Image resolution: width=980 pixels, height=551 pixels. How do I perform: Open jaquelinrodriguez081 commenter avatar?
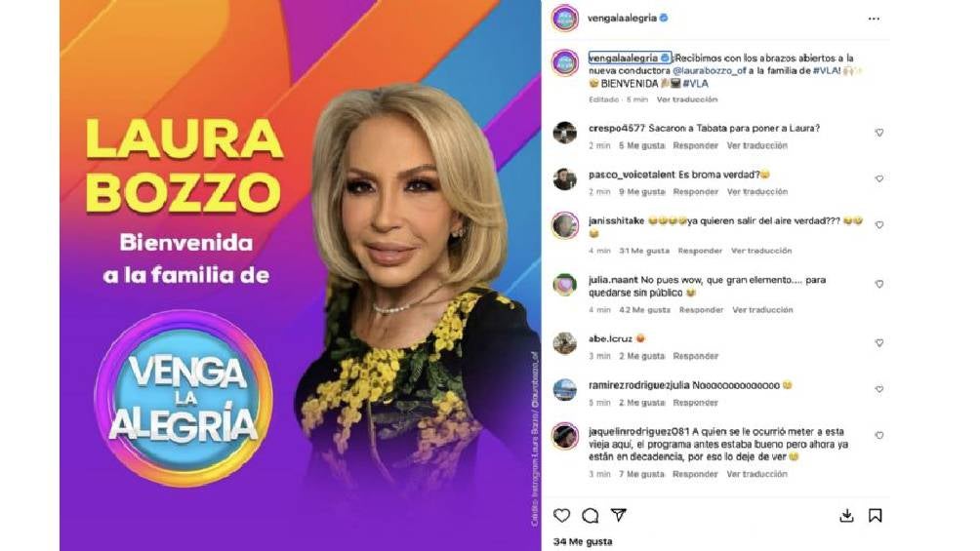coord(565,436)
